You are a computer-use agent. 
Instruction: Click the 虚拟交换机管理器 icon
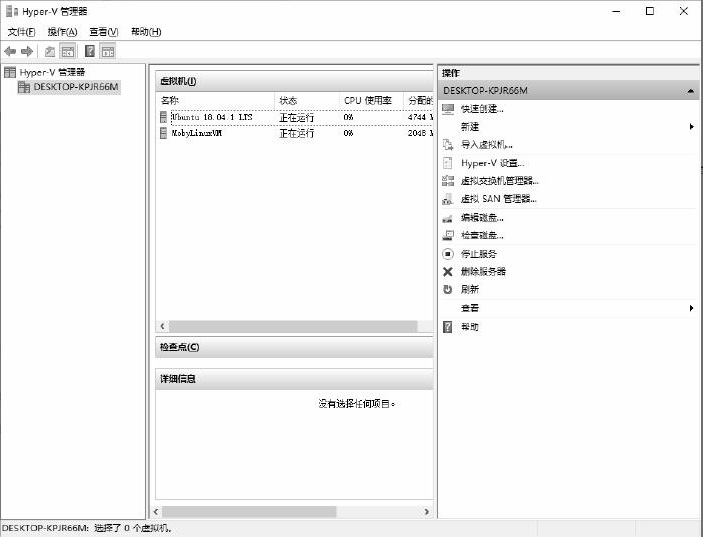(x=448, y=181)
